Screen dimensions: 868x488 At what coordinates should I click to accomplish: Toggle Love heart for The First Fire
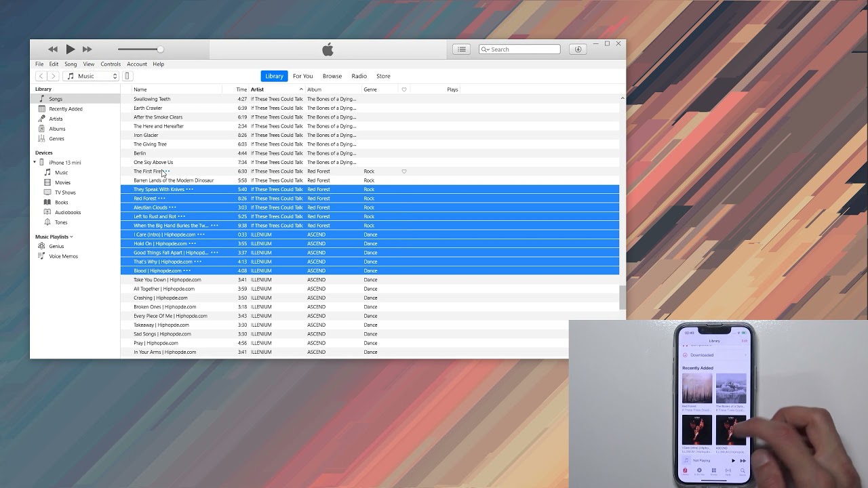coord(404,171)
